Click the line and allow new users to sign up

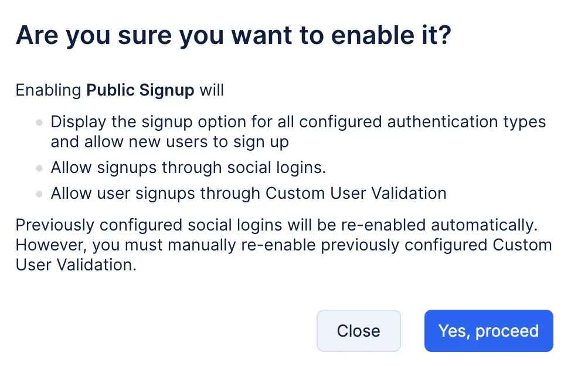169,142
